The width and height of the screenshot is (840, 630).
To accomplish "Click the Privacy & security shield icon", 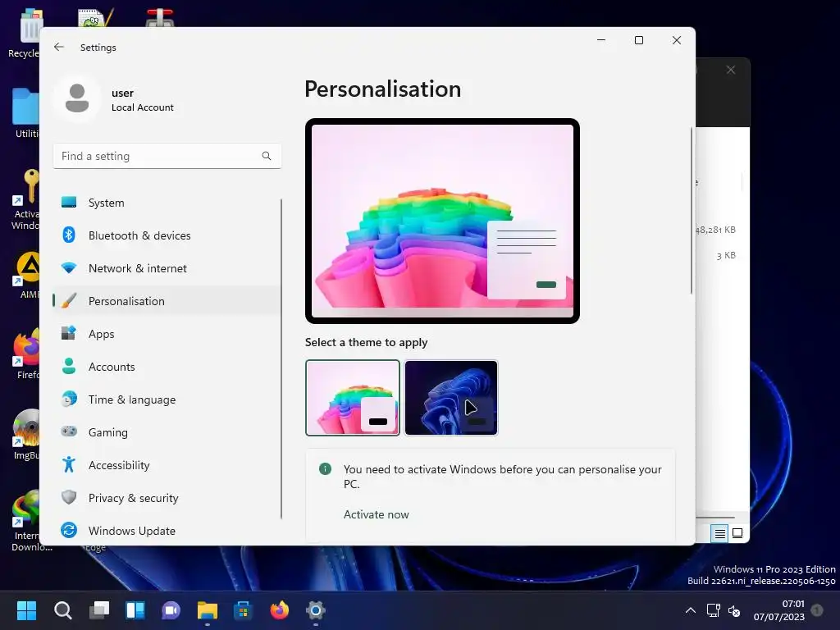I will pyautogui.click(x=69, y=497).
